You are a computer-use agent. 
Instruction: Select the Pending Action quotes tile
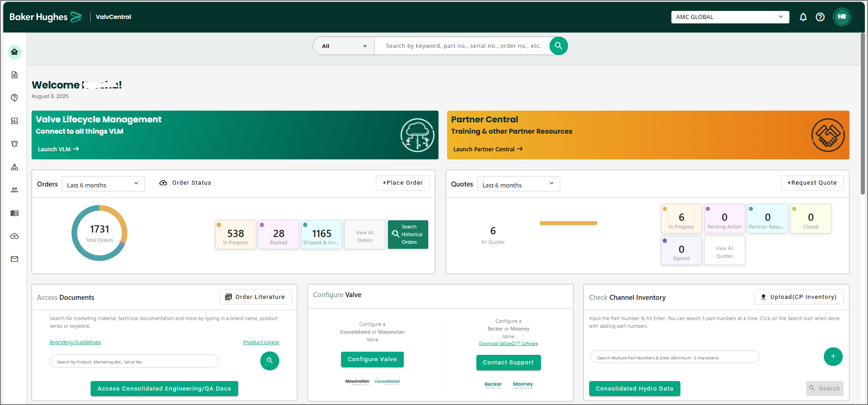click(x=724, y=219)
